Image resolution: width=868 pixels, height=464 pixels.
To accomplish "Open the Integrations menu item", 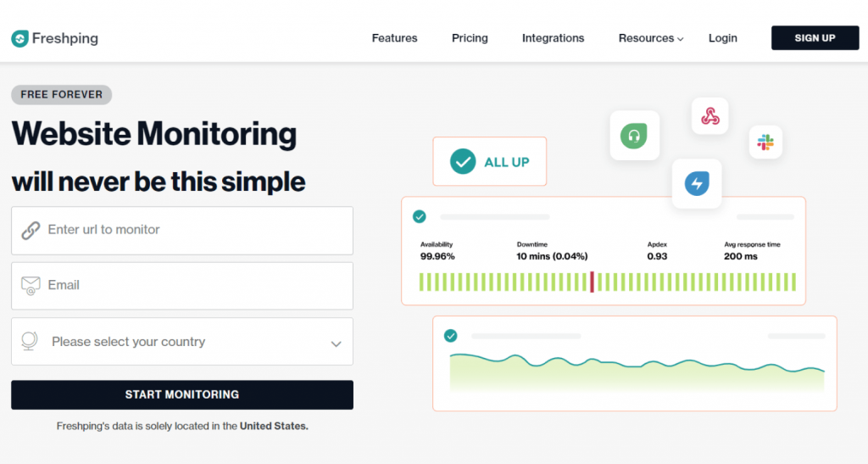I will pos(553,38).
